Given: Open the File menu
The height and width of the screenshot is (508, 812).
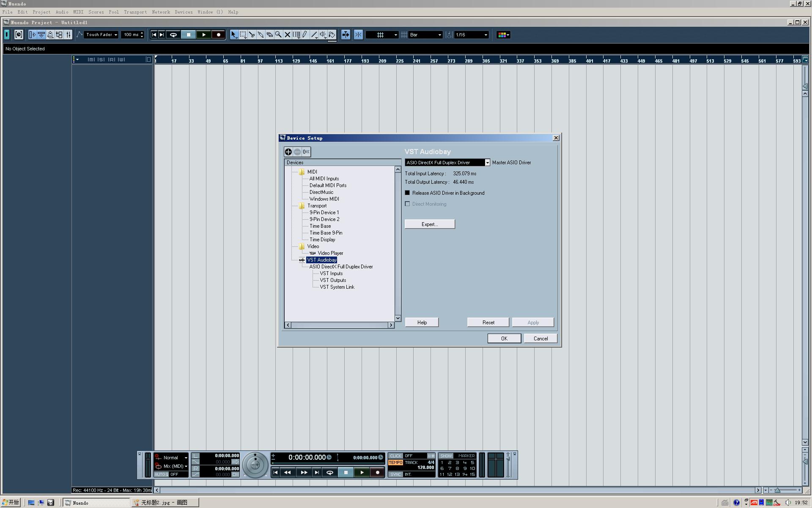Looking at the screenshot, I should (x=7, y=12).
